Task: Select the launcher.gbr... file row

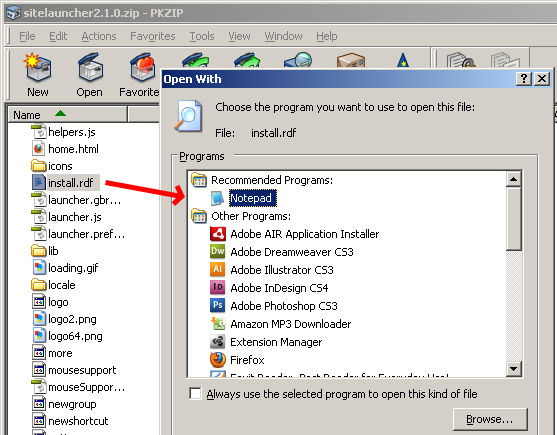Action: click(x=77, y=200)
